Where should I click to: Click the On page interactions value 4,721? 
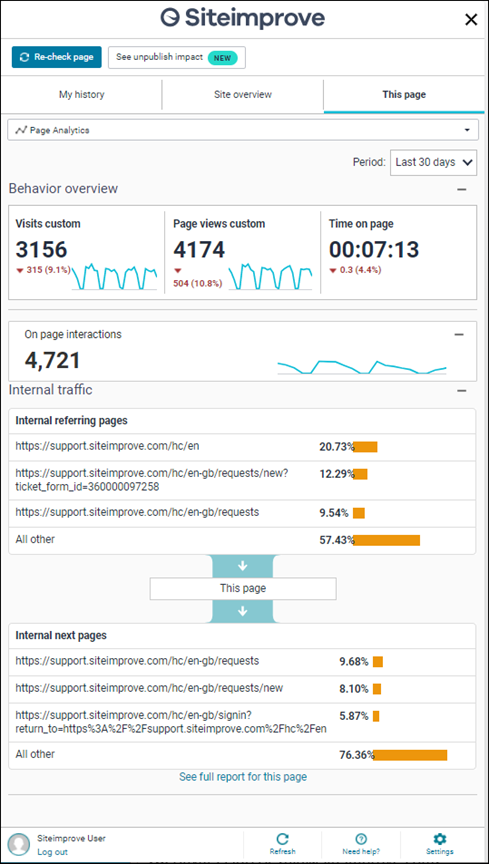coord(52,360)
